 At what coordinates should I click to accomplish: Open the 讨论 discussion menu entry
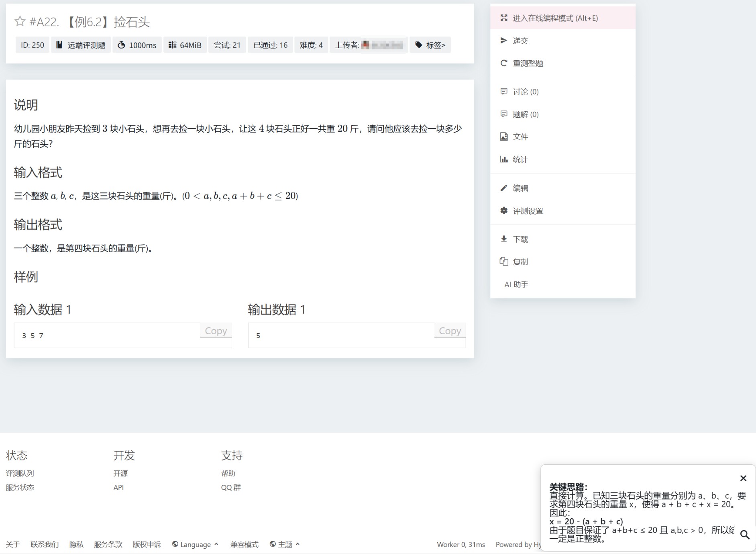[525, 92]
